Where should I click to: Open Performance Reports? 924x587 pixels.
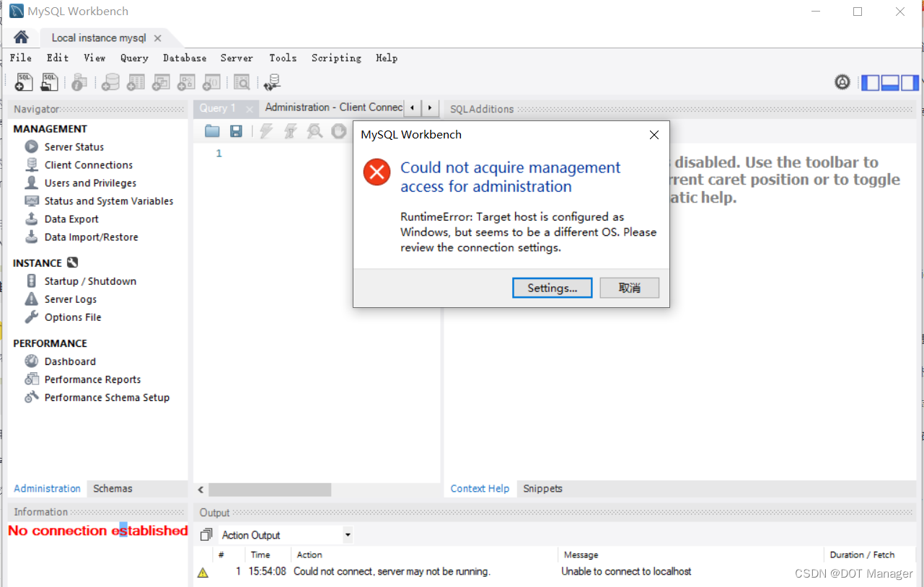[92, 379]
